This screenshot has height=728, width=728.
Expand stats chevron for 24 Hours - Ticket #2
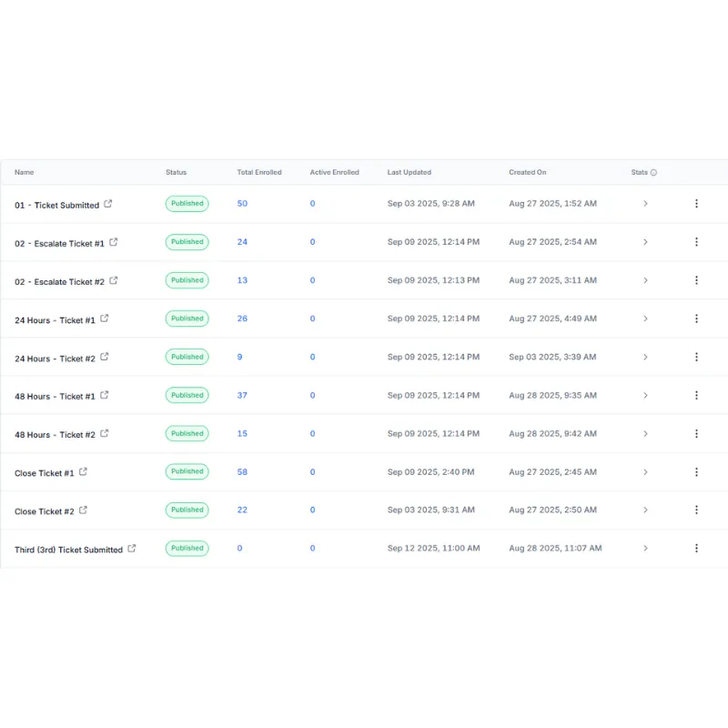click(645, 357)
